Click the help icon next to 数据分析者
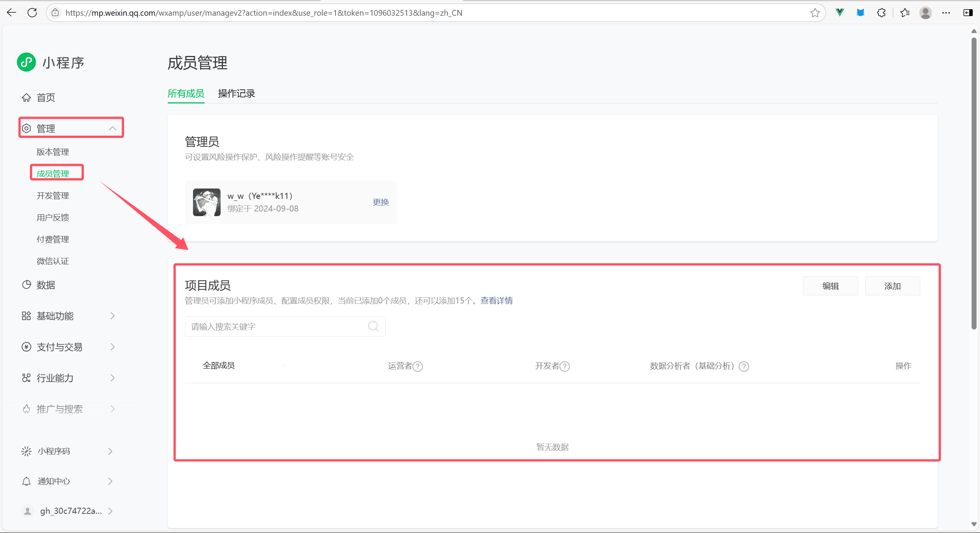The width and height of the screenshot is (980, 533). pos(744,366)
